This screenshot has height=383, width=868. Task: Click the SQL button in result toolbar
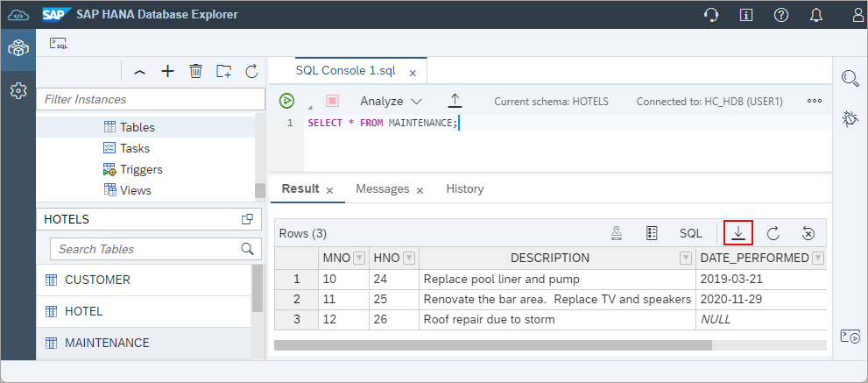click(691, 233)
